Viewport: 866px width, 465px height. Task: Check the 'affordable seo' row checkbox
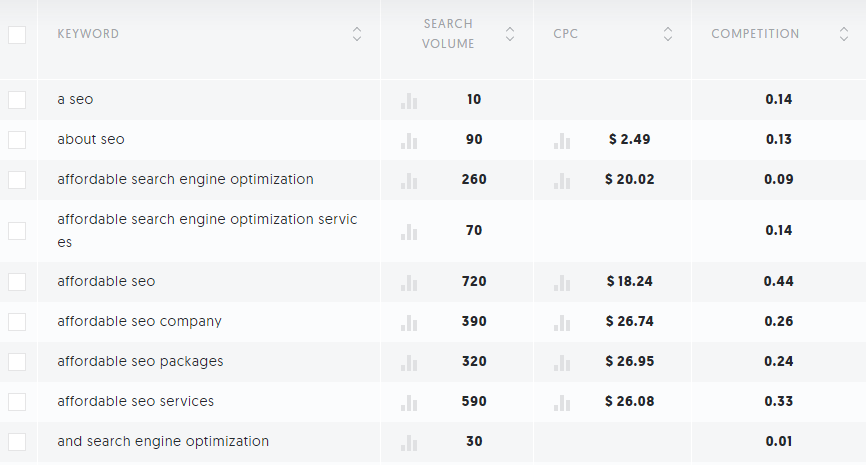17,282
